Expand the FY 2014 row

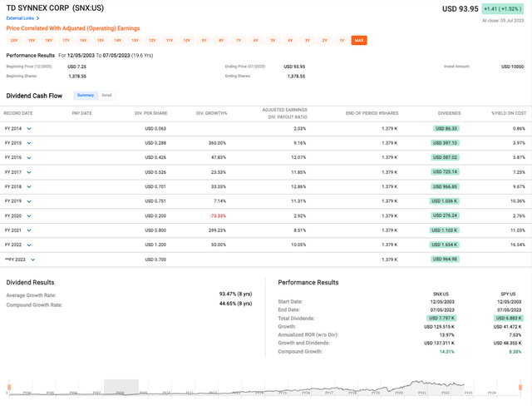(29, 129)
